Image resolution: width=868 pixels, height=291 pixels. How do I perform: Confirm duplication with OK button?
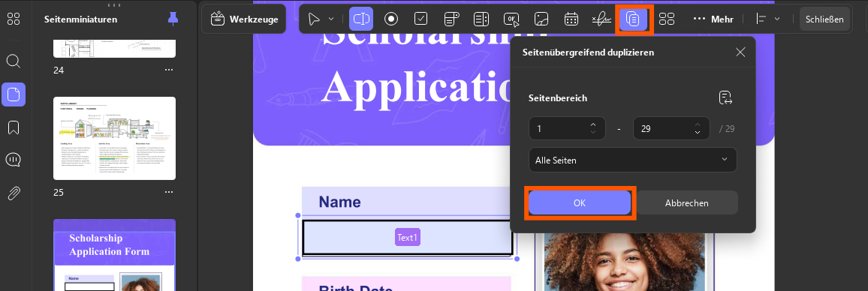580,203
